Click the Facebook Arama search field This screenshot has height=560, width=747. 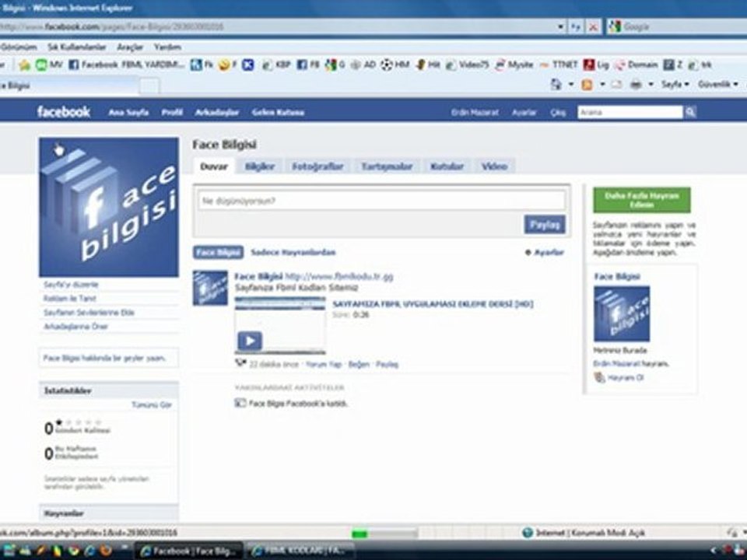[630, 112]
